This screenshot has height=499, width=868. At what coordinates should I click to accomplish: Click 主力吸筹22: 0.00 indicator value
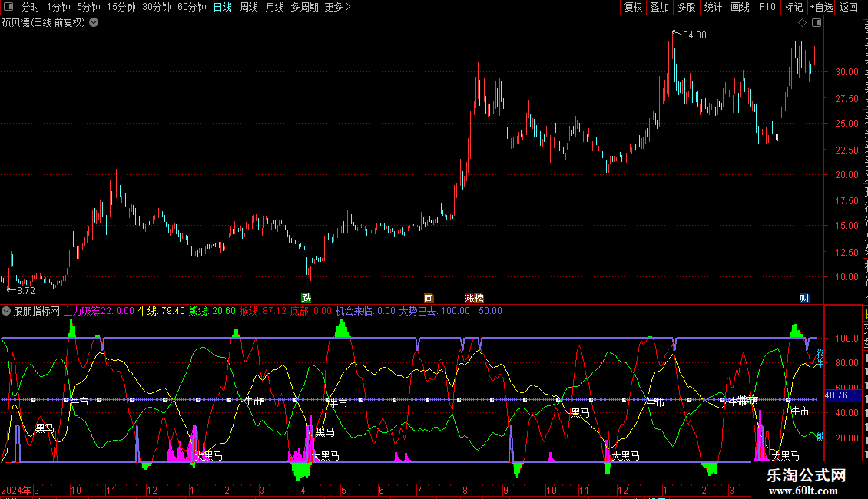pos(99,311)
